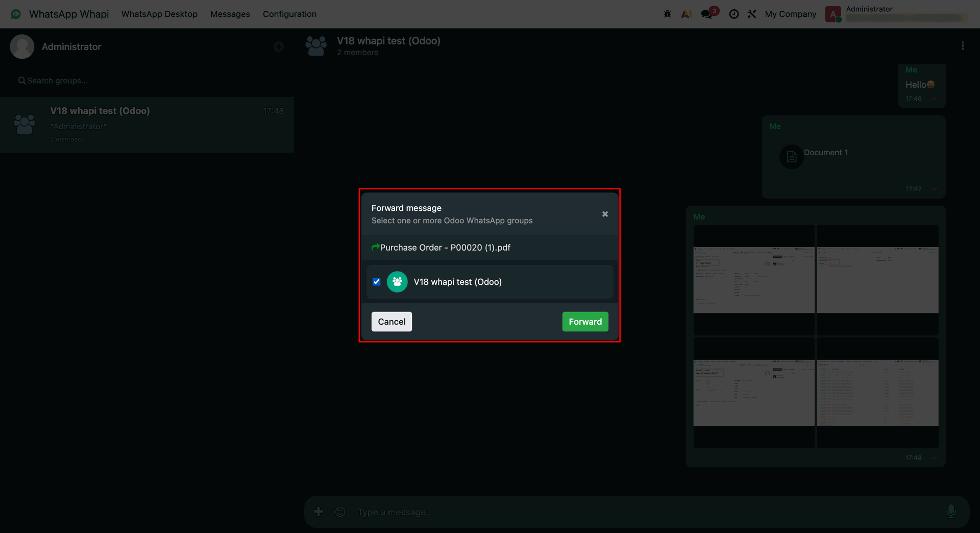Open the bottom-left screenshot thumbnail
The image size is (980, 533).
(x=753, y=392)
